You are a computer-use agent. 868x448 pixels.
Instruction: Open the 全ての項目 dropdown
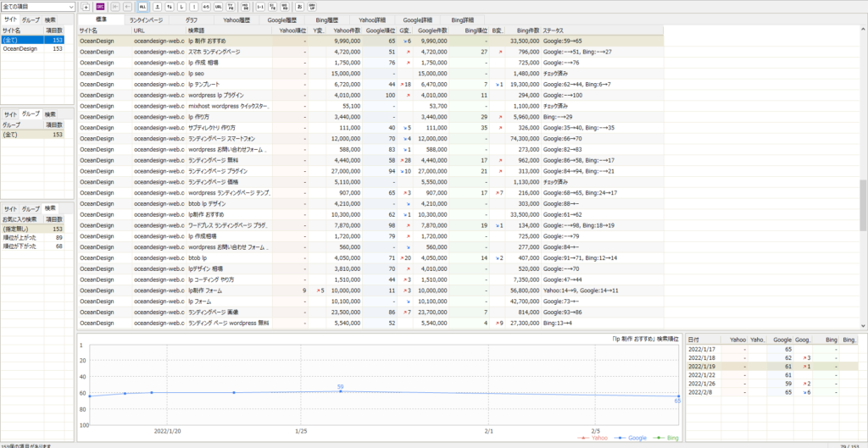[37, 7]
